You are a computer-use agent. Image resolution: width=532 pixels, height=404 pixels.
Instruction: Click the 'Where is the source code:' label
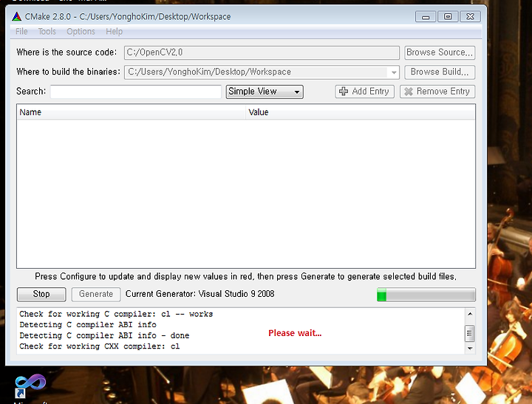pos(66,52)
